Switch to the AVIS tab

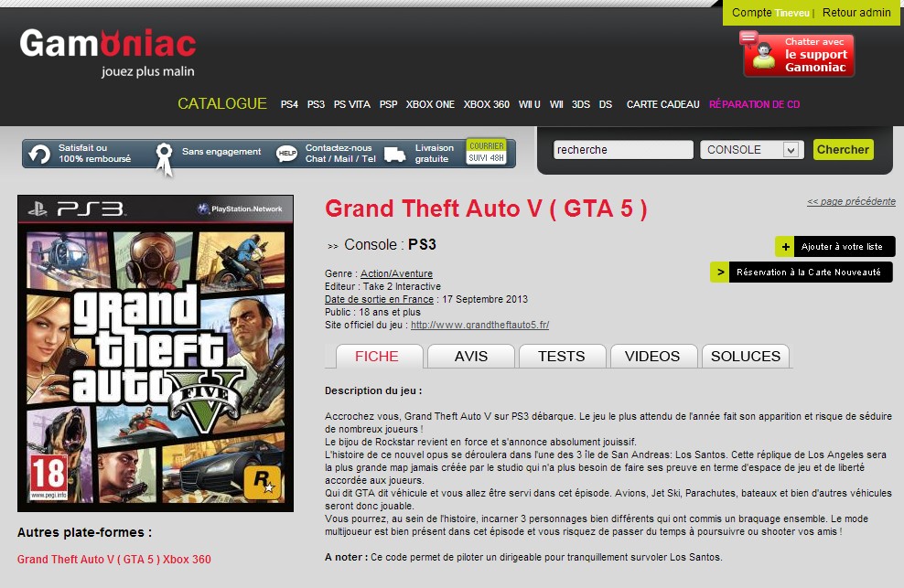click(471, 357)
